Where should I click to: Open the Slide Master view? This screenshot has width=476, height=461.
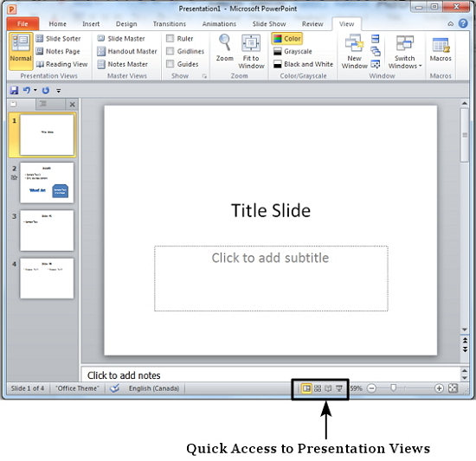121,39
